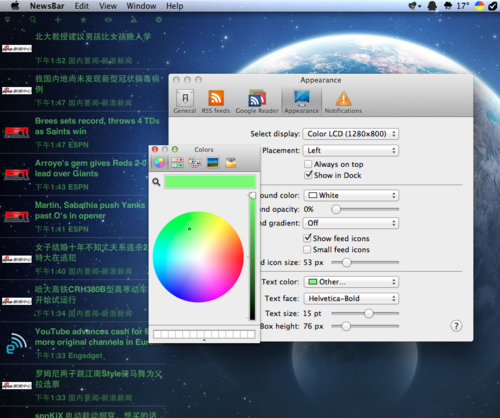Open the 哈大高铁CRH380B headline
The width and height of the screenshot is (500, 418).
91,294
